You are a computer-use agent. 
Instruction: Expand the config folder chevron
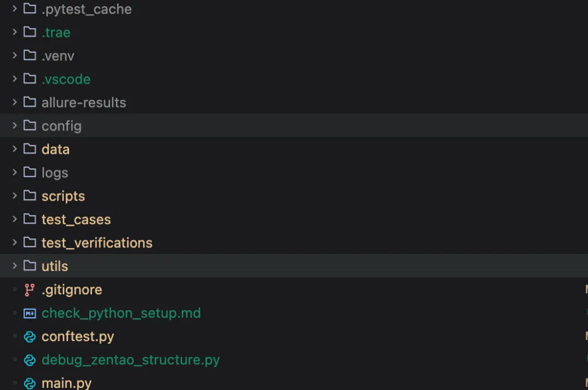pos(15,126)
